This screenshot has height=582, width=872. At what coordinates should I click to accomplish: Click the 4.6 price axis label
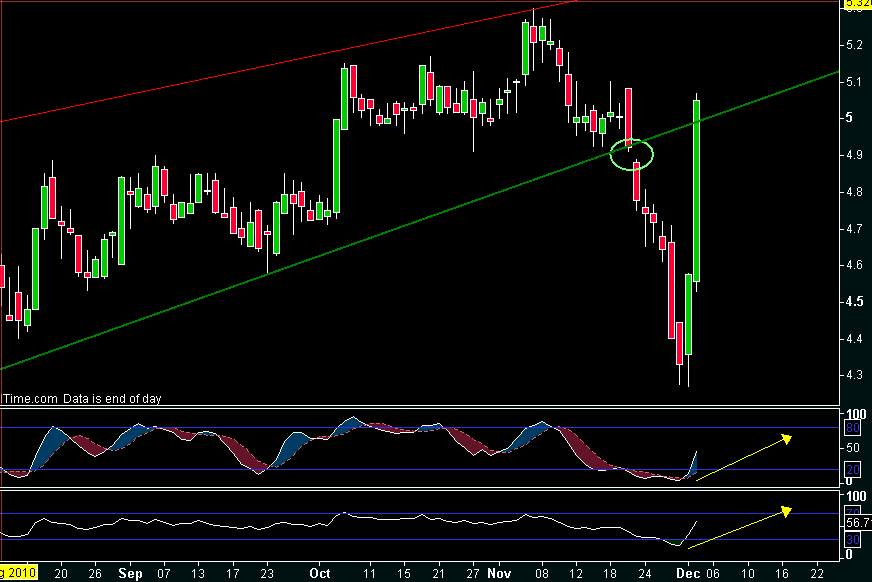[x=854, y=265]
